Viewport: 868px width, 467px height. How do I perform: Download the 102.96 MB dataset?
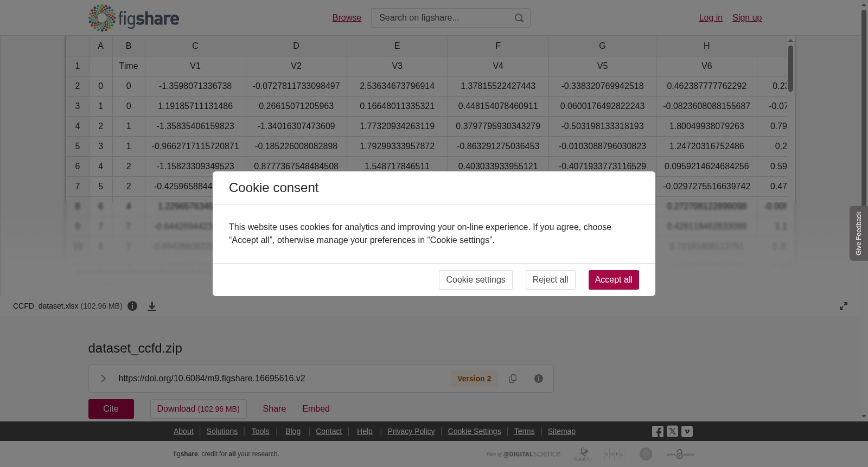tap(199, 409)
